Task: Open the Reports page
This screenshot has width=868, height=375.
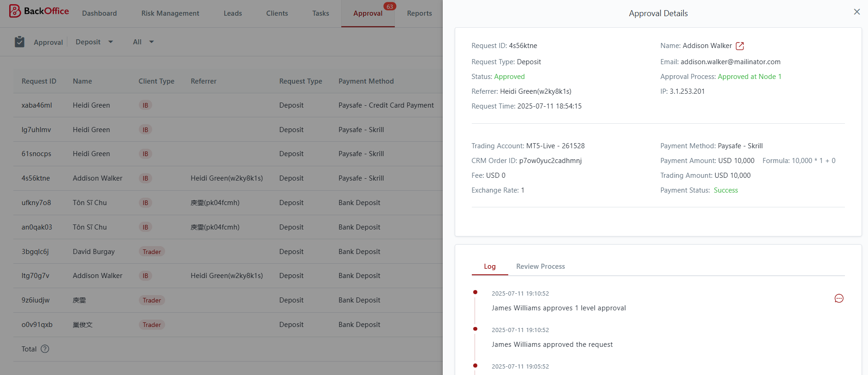Action: tap(419, 13)
